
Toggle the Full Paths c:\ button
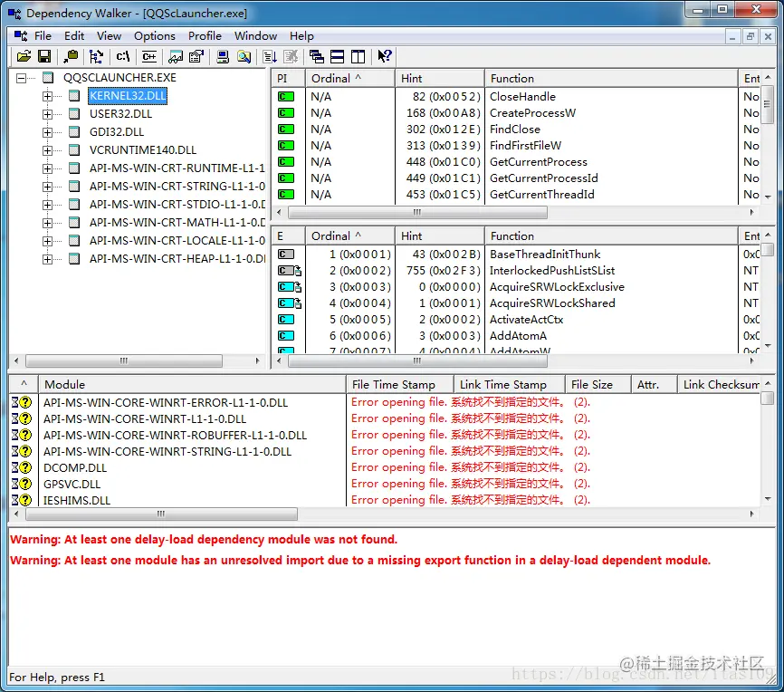(122, 56)
